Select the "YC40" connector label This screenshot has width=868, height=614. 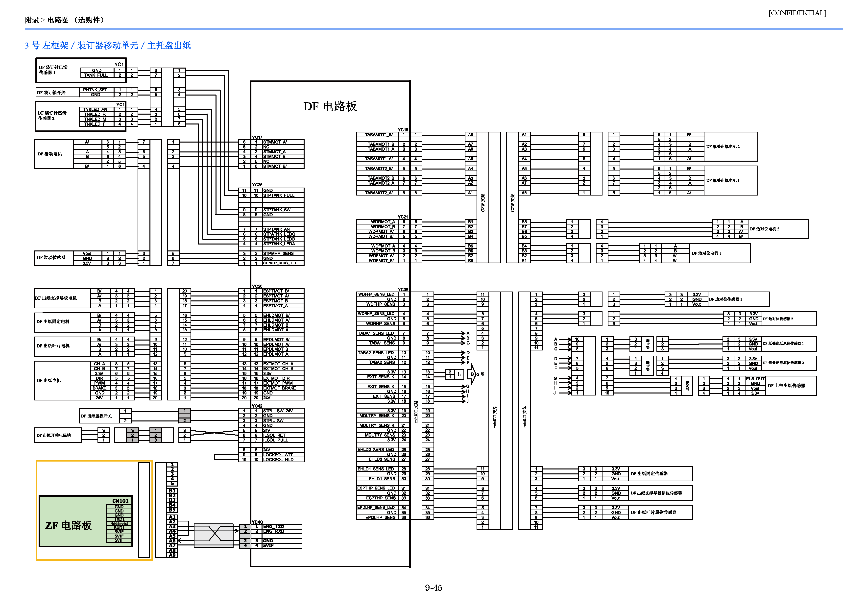tap(257, 522)
